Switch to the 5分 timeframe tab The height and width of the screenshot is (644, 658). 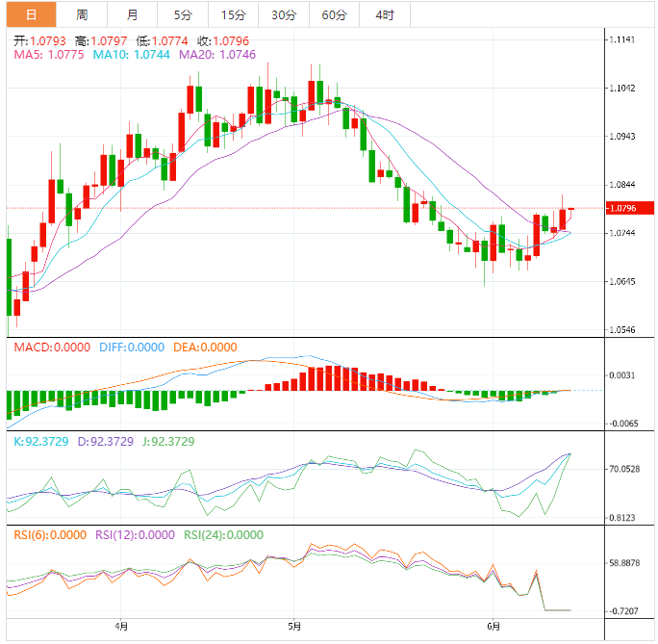(182, 14)
